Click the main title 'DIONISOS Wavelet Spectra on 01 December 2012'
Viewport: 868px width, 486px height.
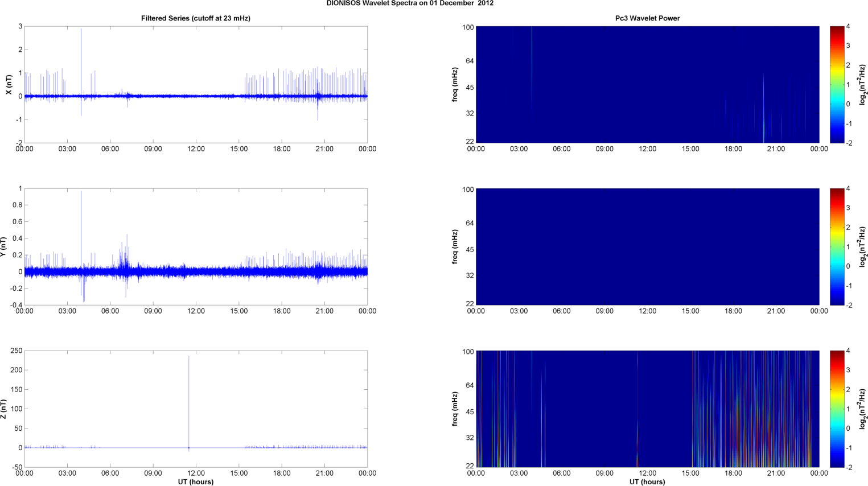coord(410,3)
